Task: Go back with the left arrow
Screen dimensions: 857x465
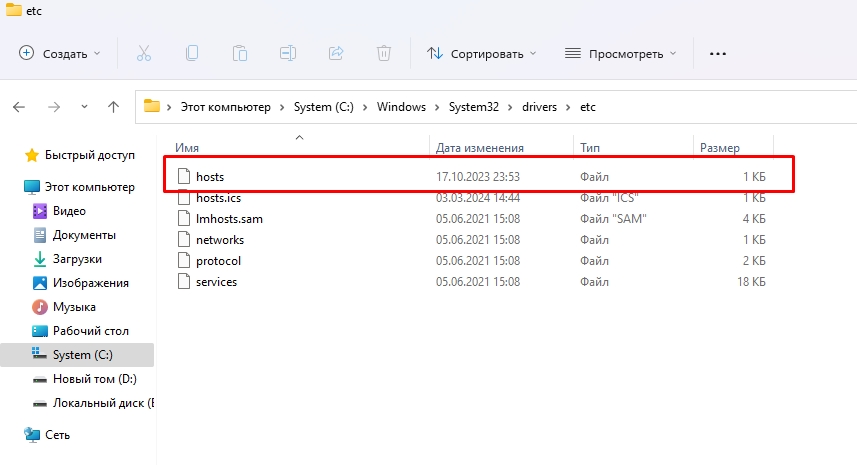Action: tap(19, 107)
